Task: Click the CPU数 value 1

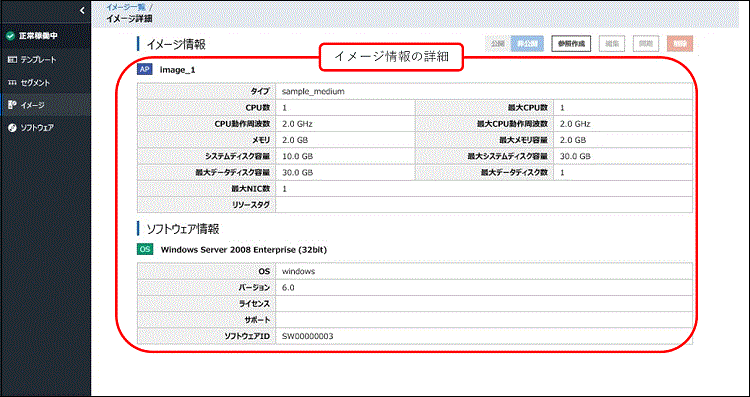Action: pos(284,108)
